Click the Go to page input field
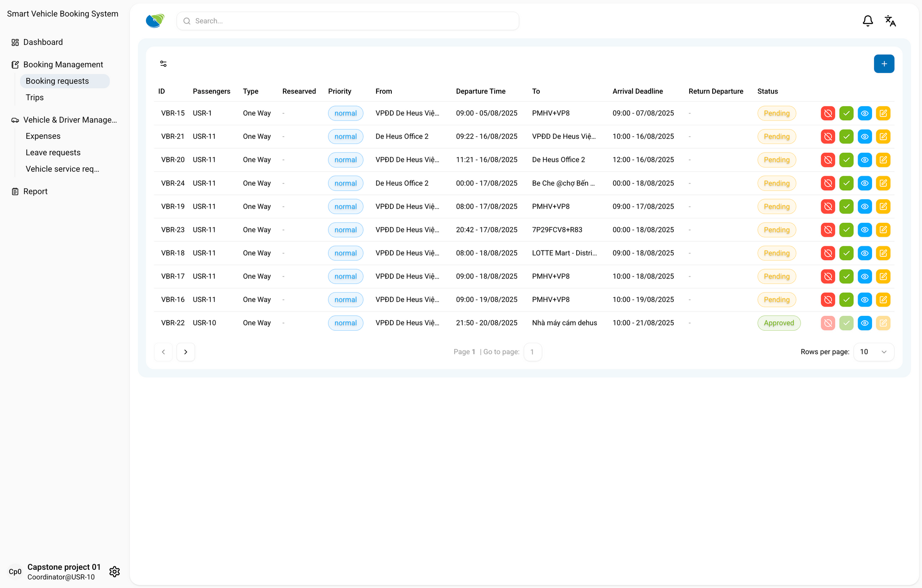The image size is (922, 588). tap(533, 352)
